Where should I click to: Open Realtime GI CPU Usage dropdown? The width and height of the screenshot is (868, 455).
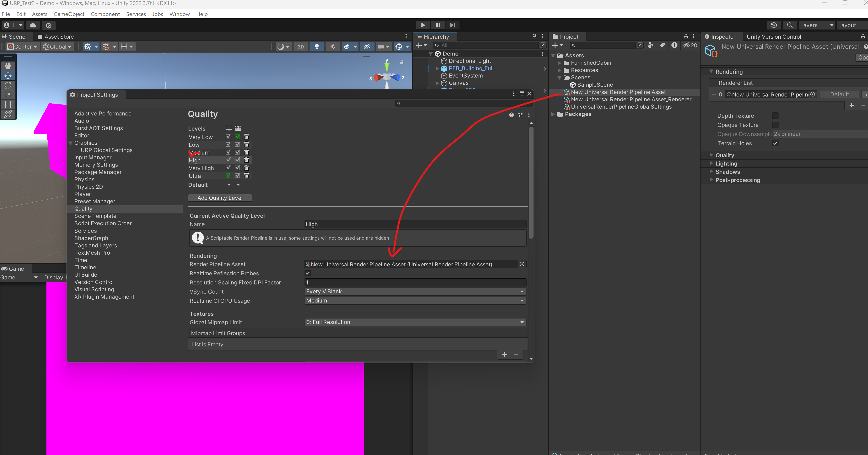(x=415, y=300)
